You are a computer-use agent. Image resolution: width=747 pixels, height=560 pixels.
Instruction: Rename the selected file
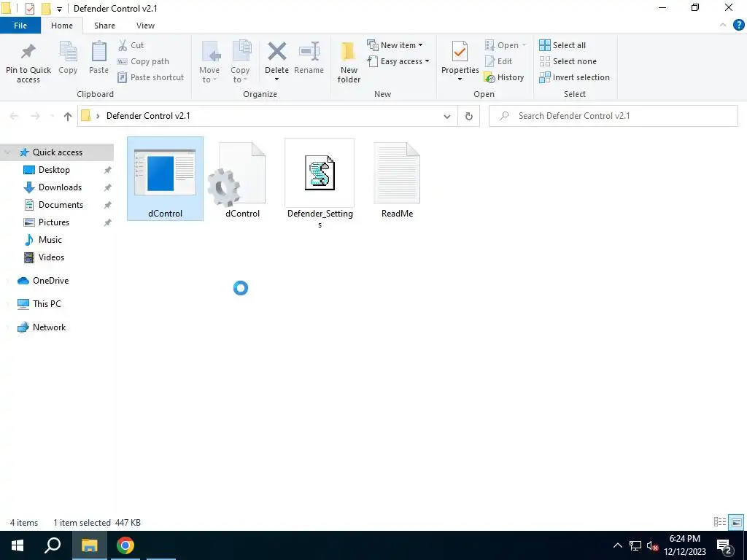309,58
